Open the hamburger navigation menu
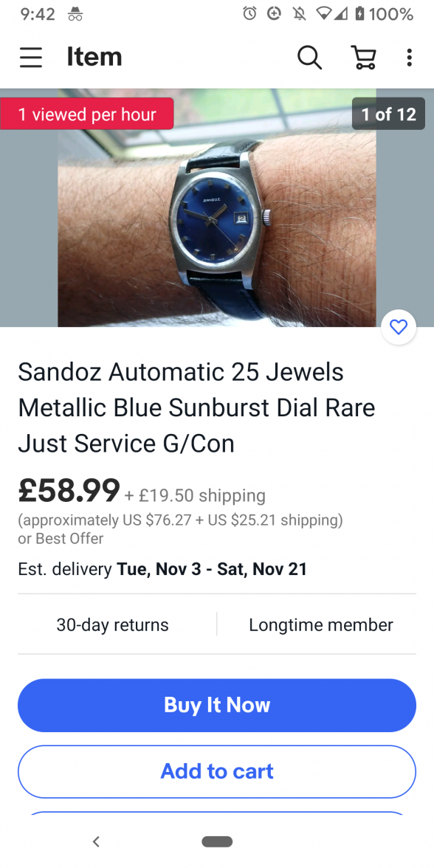Screen dimensions: 434x868 pos(31,57)
